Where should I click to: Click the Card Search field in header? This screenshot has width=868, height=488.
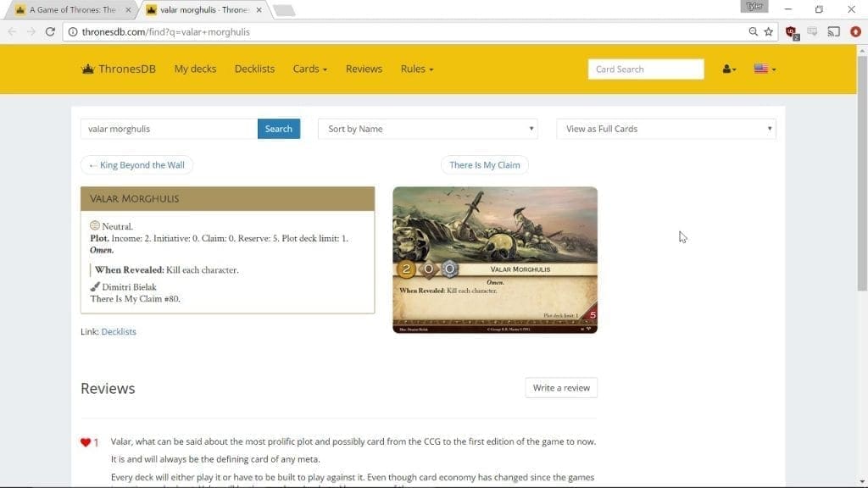pyautogui.click(x=646, y=69)
